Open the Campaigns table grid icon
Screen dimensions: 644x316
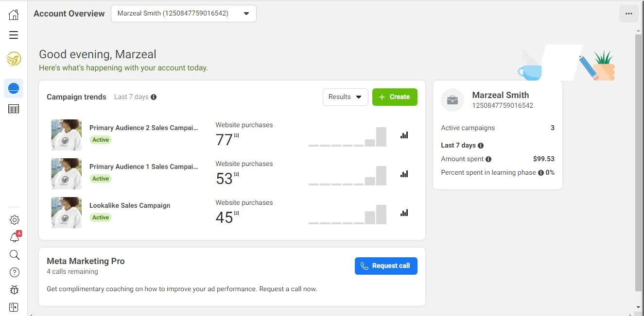[x=14, y=109]
